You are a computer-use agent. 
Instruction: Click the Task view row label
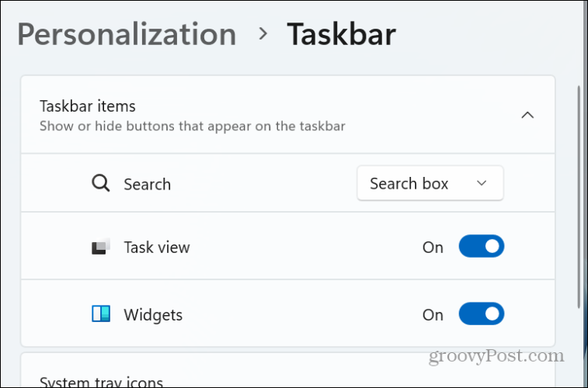157,248
